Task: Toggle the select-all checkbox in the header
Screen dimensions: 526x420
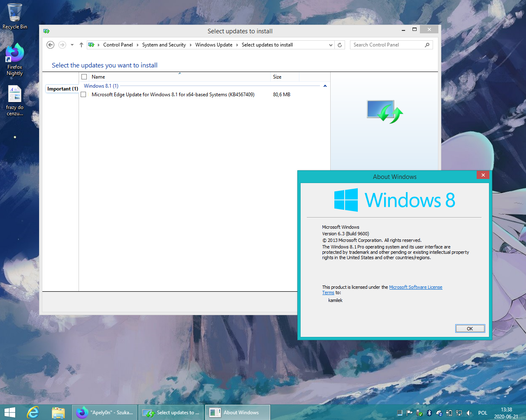Action: tap(84, 77)
